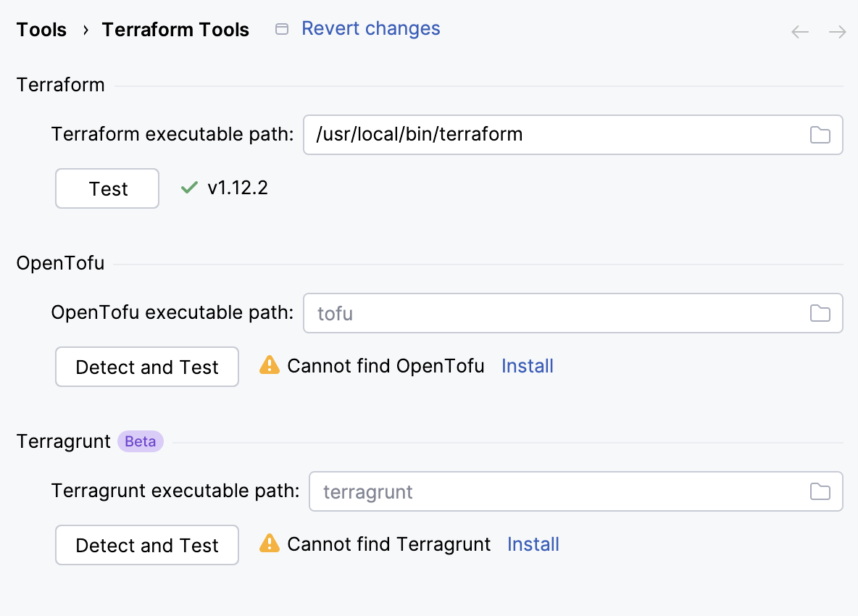Screen dimensions: 858x616
Task: Open folder browser for OpenTofu executable path
Action: coord(820,313)
